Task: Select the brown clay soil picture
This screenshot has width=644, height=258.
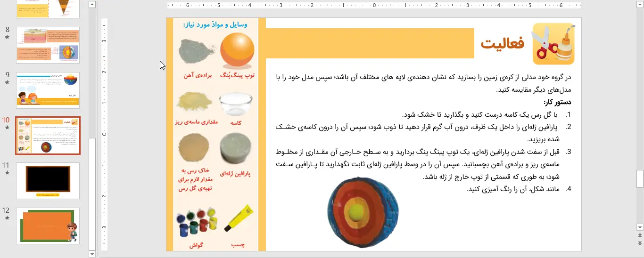Action: 194,148
